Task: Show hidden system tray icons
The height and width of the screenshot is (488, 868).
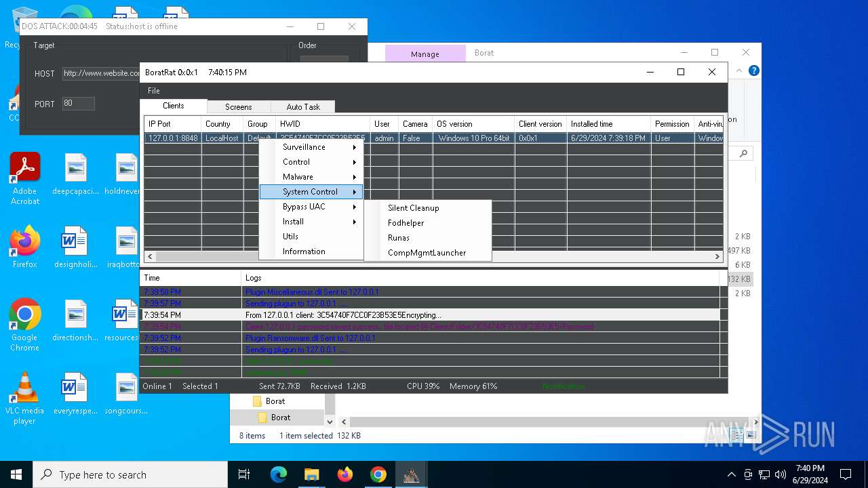Action: pyautogui.click(x=731, y=474)
